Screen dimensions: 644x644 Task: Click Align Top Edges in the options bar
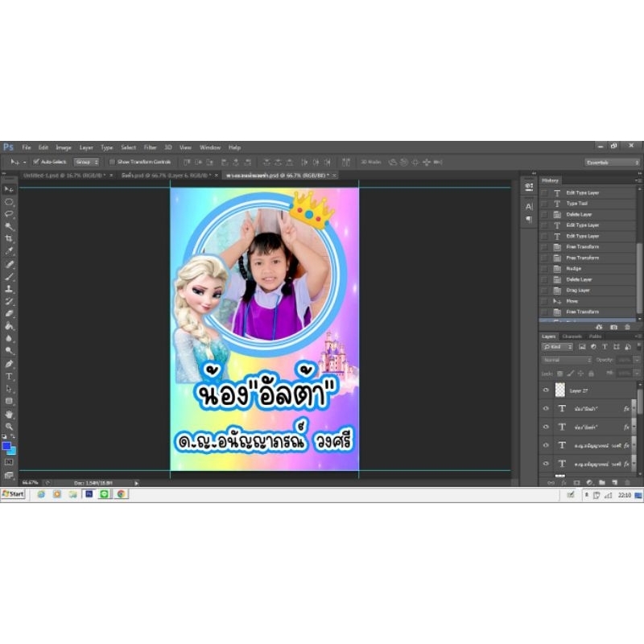187,163
